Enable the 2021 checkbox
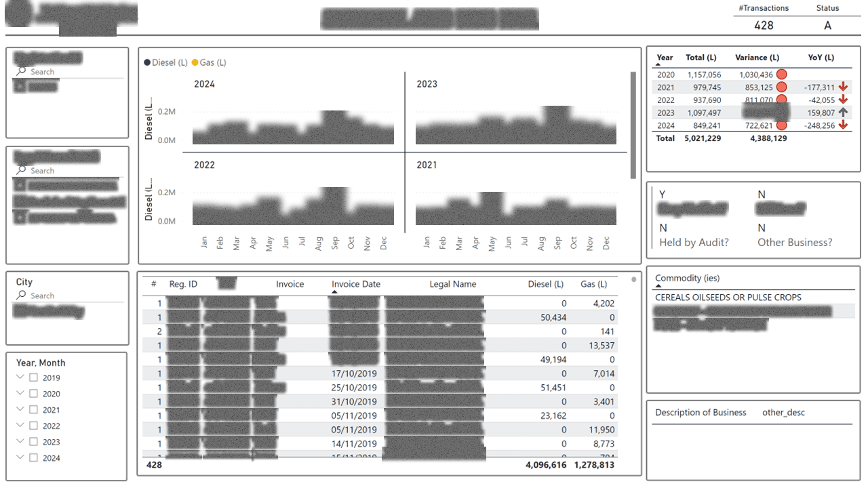 tap(33, 409)
